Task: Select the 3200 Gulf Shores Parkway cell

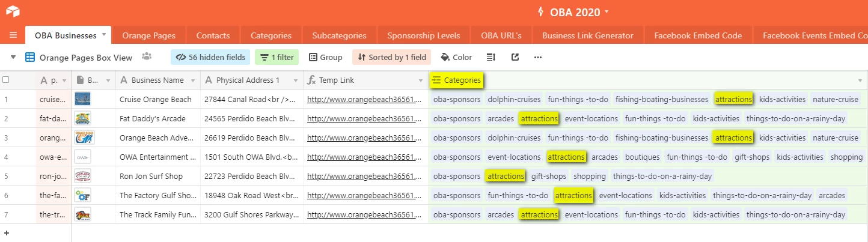Action: point(252,214)
